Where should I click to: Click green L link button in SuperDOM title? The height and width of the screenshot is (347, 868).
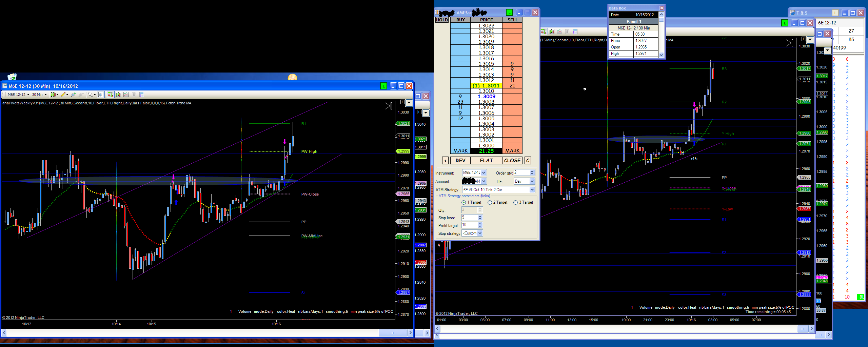click(509, 13)
